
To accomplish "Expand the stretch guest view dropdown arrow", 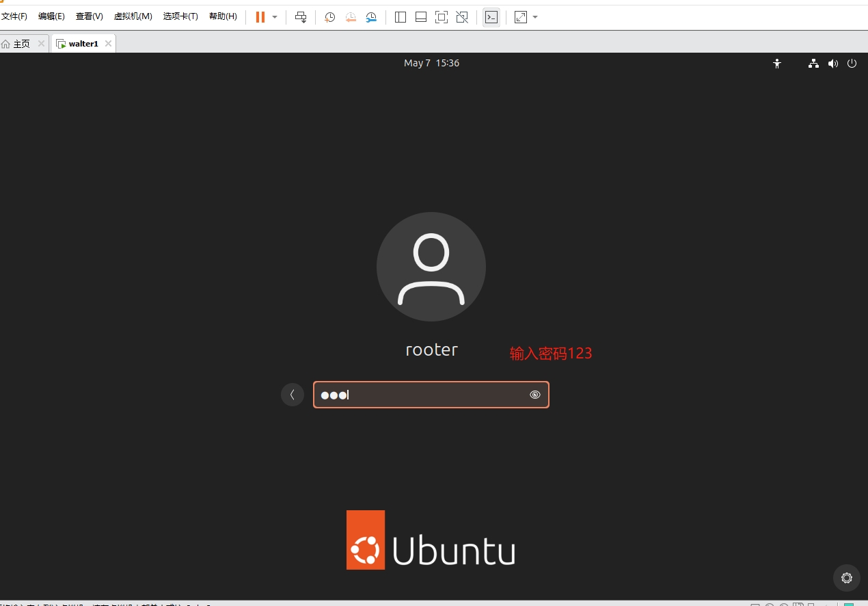I will pyautogui.click(x=535, y=17).
